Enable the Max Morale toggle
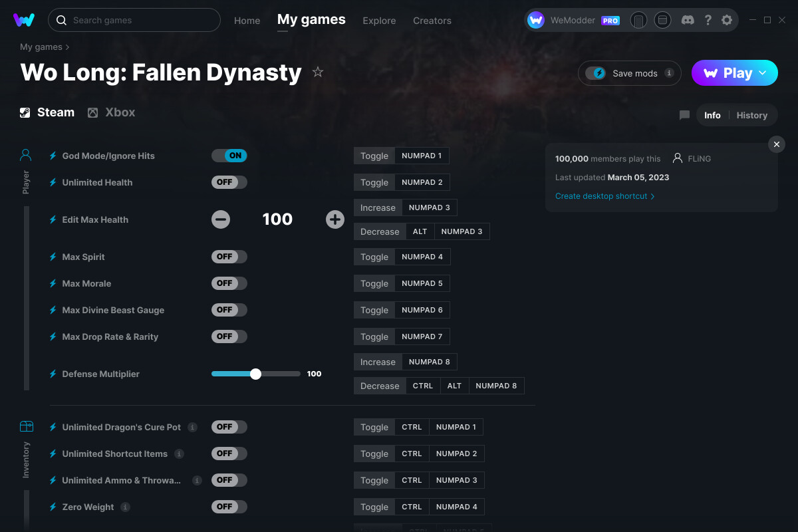Viewport: 798px width, 532px height. 229,283
